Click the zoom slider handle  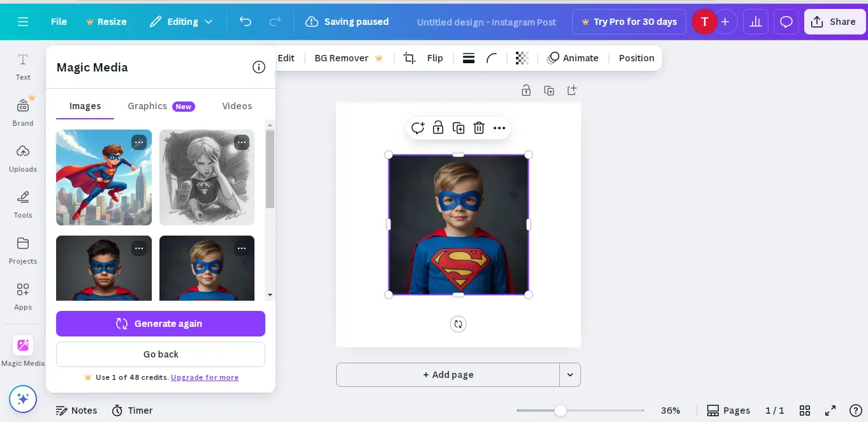pyautogui.click(x=560, y=411)
